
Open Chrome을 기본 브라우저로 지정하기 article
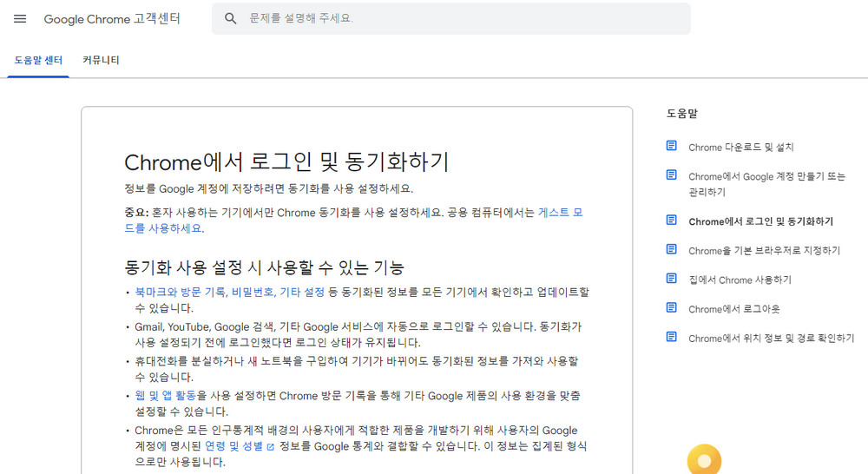(x=764, y=251)
